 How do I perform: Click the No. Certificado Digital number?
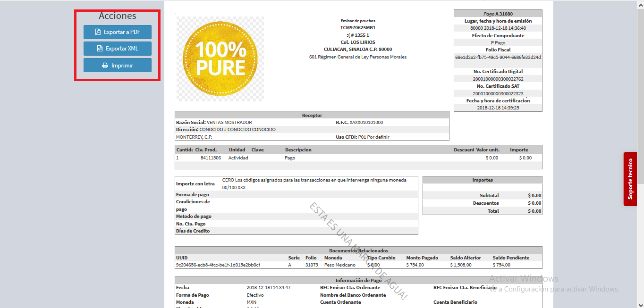pos(498,79)
